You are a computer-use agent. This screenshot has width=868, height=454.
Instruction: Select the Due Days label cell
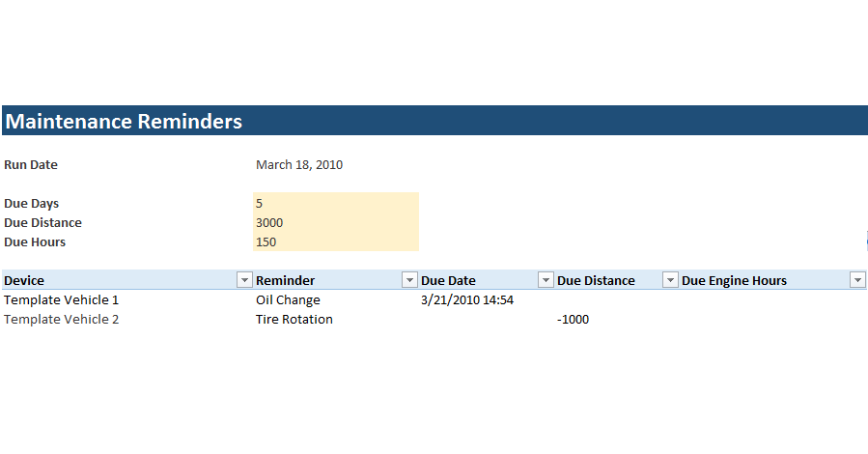click(x=31, y=203)
